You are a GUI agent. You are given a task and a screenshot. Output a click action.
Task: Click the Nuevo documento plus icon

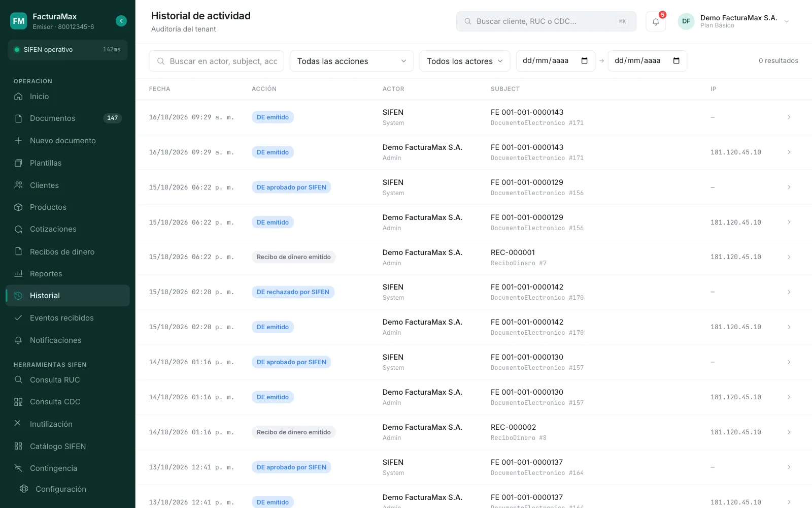[18, 141]
